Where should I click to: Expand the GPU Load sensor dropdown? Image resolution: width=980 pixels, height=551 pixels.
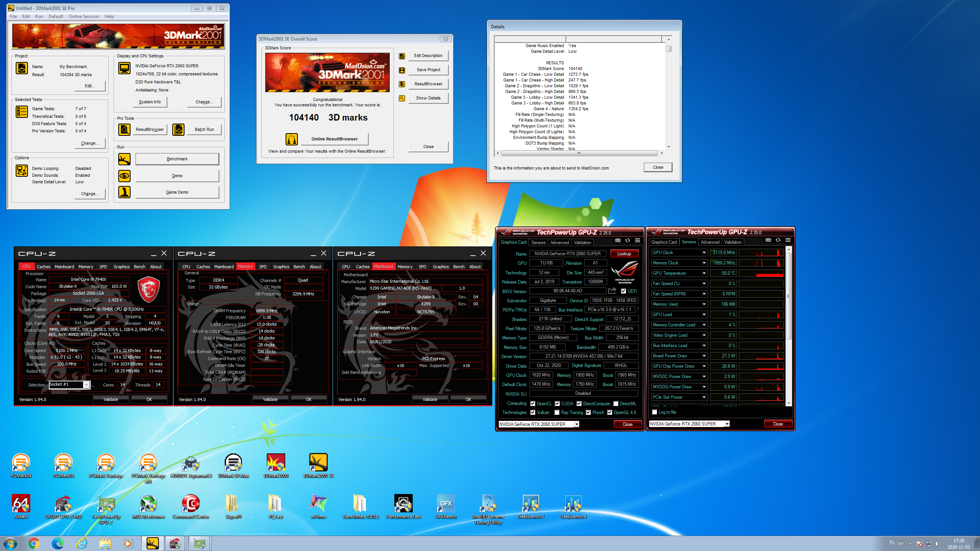(704, 315)
